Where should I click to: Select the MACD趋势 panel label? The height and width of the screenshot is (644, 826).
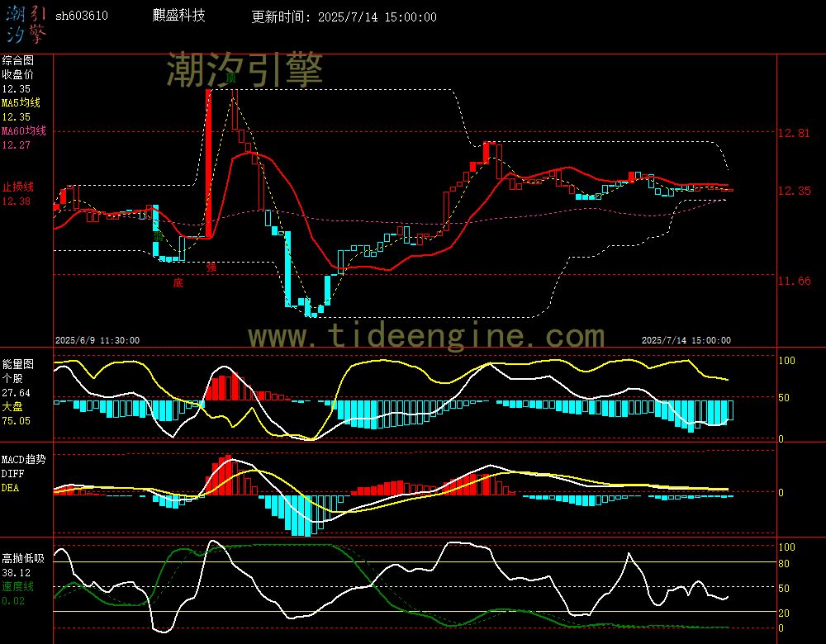[24, 460]
